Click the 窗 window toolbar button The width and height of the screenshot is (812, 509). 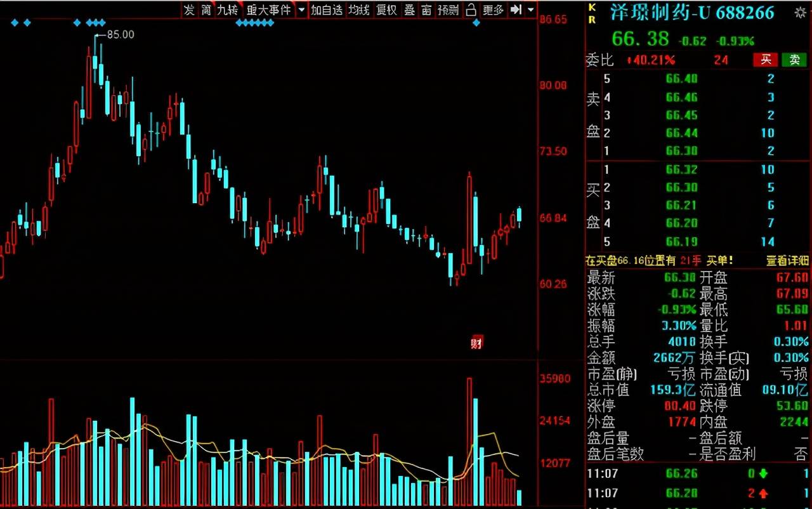426,10
